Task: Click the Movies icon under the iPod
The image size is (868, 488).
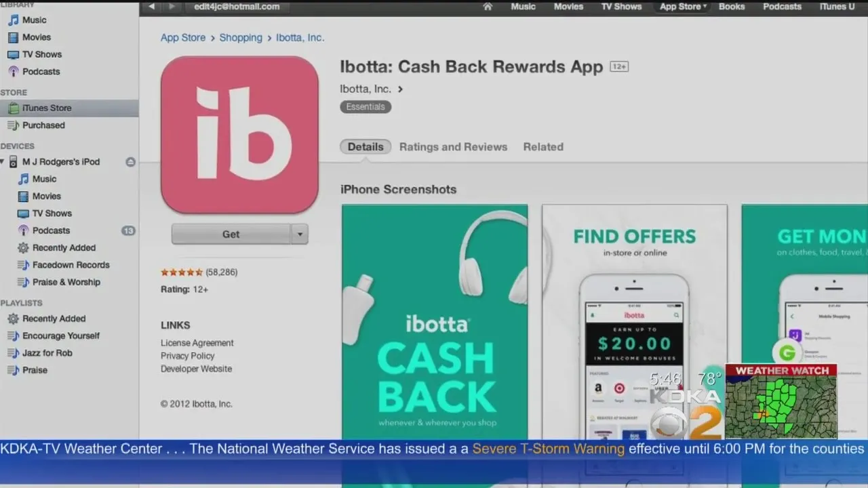Action: coord(24,196)
